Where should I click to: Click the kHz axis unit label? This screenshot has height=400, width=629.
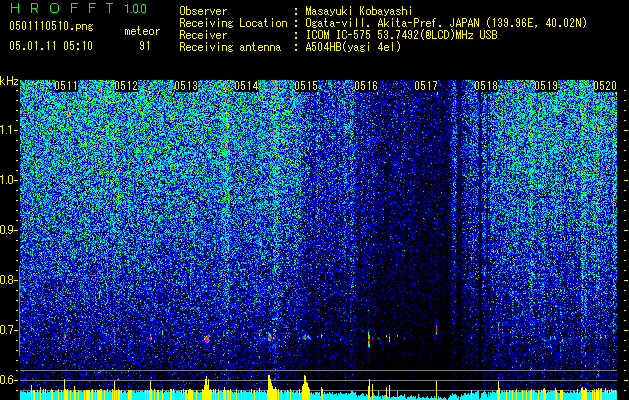(9, 81)
